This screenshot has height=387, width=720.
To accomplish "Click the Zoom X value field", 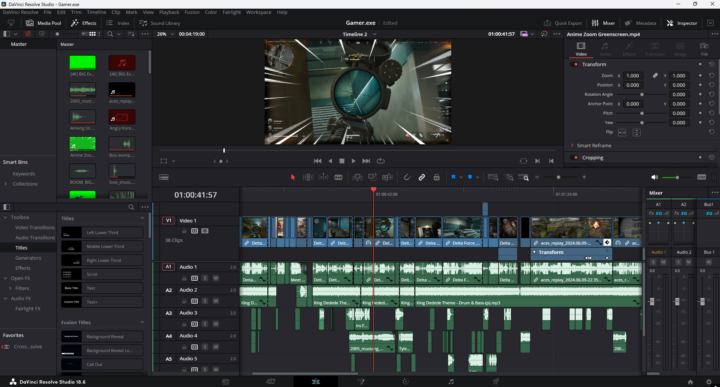I will [633, 76].
